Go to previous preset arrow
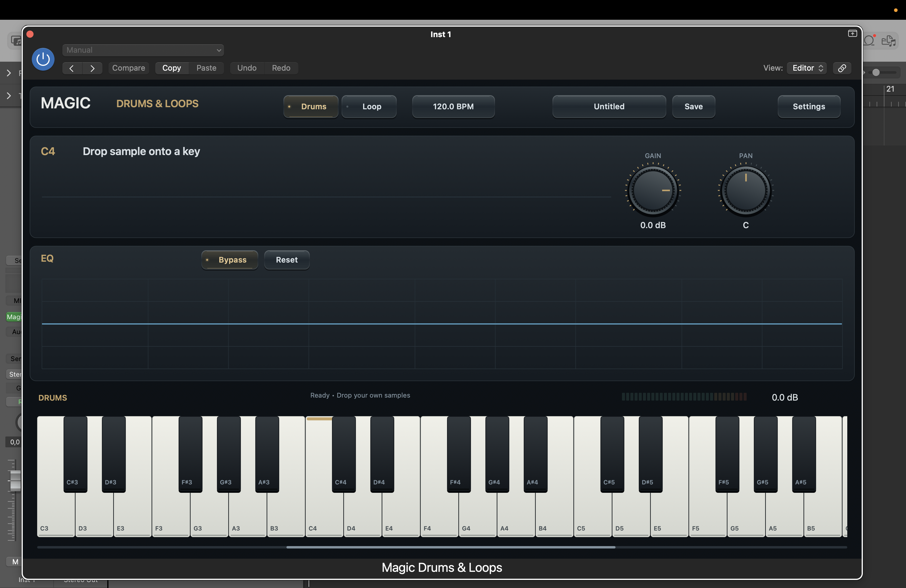The height and width of the screenshot is (588, 906). click(72, 68)
